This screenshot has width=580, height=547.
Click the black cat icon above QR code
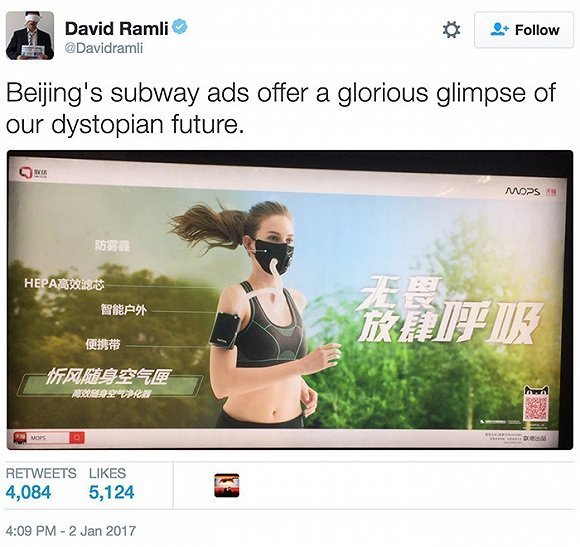pyautogui.click(x=536, y=391)
